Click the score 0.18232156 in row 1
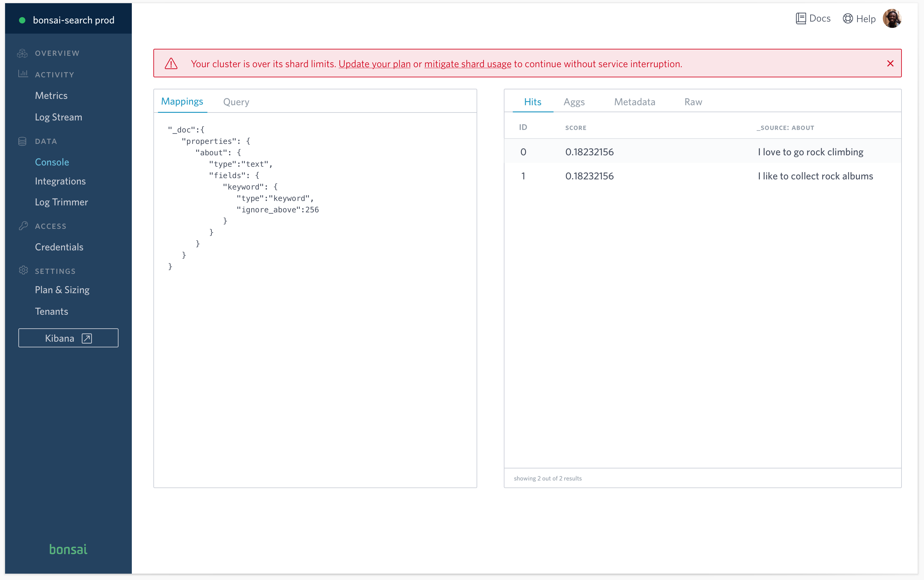Screen dimensions: 924x580 click(x=589, y=176)
